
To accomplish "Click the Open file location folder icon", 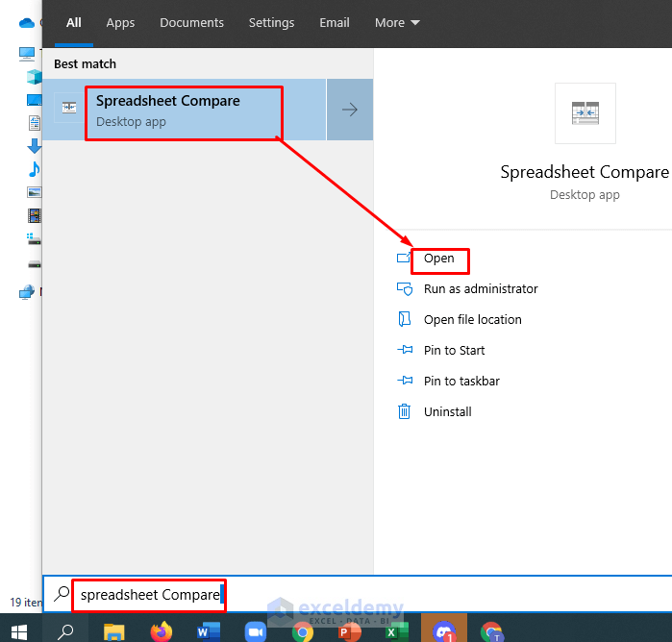I will pyautogui.click(x=404, y=319).
